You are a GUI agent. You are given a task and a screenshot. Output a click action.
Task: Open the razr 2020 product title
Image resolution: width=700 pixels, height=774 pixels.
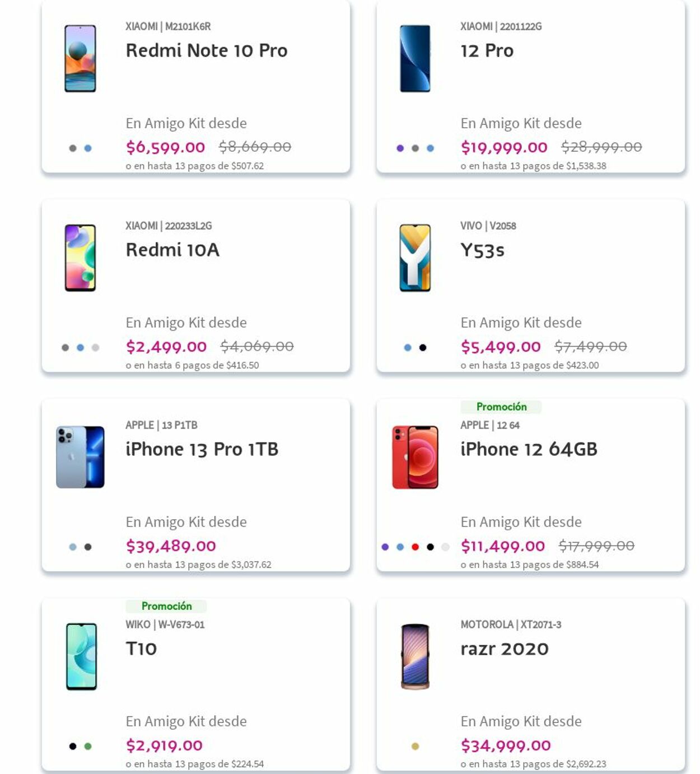[x=504, y=649]
